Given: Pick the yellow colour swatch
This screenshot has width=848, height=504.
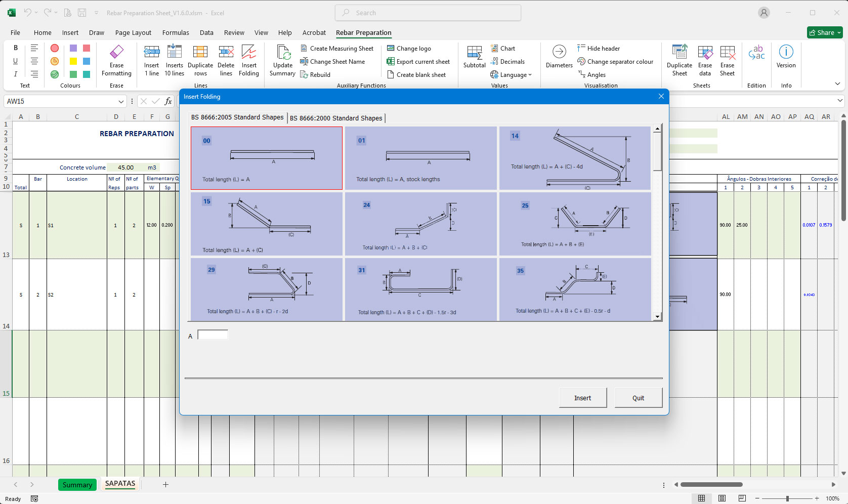Looking at the screenshot, I should 73,61.
